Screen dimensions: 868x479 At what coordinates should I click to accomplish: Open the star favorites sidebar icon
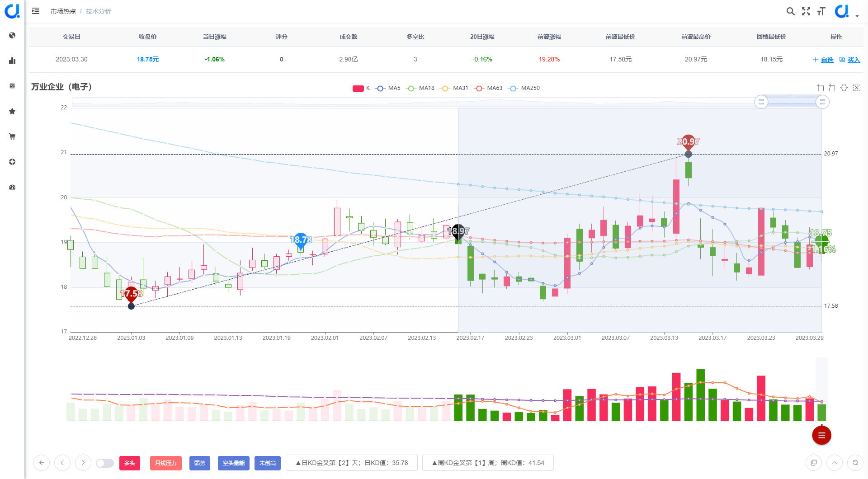(12, 111)
